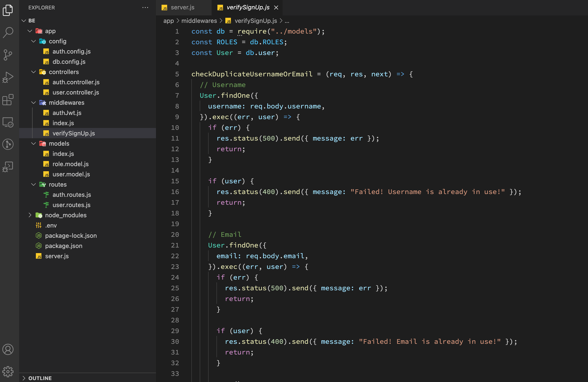
Task: Close the verifySignUp.js tab
Action: [x=276, y=7]
